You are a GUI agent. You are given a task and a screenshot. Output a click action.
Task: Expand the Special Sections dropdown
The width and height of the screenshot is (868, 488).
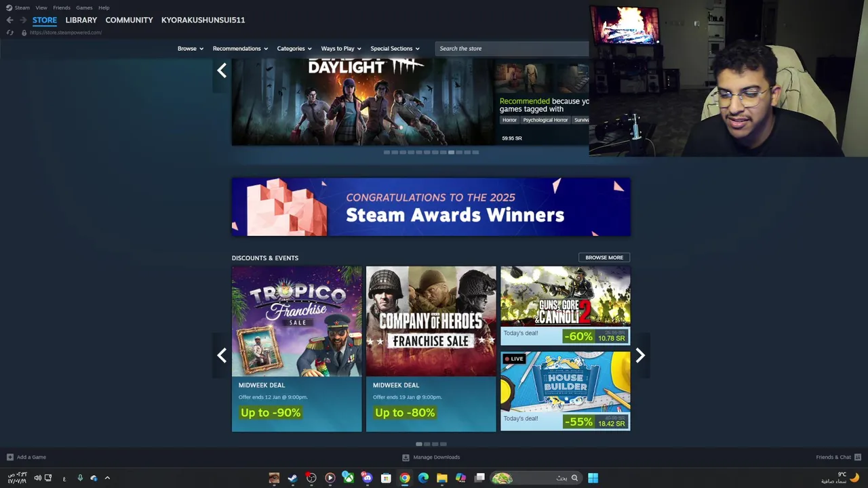[395, 49]
